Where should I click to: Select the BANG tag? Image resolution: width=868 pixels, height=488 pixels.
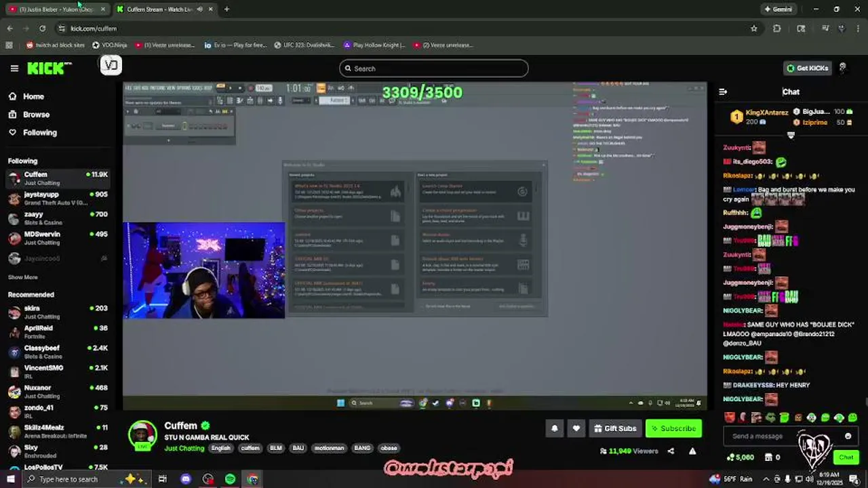point(363,449)
